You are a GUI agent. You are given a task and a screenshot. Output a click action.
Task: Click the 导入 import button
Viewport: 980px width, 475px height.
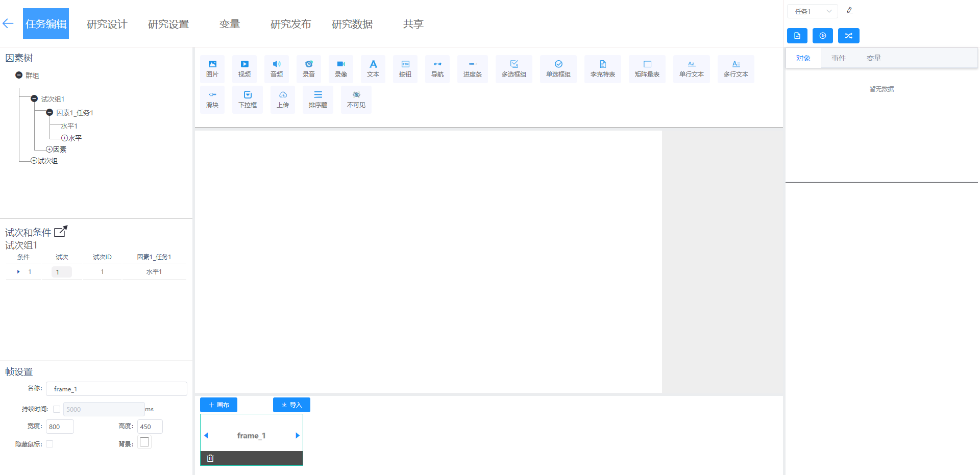coord(291,405)
